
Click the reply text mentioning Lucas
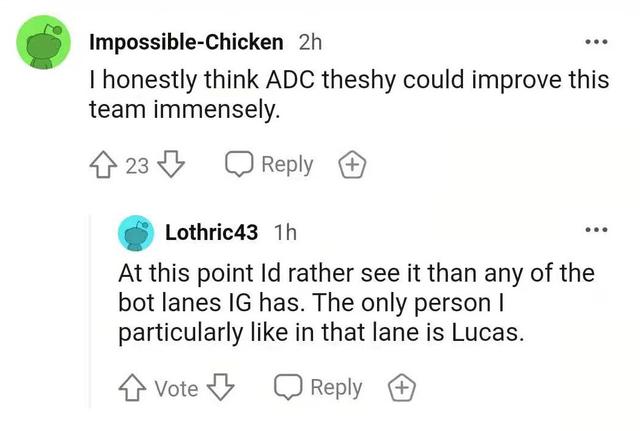pyautogui.click(x=355, y=302)
